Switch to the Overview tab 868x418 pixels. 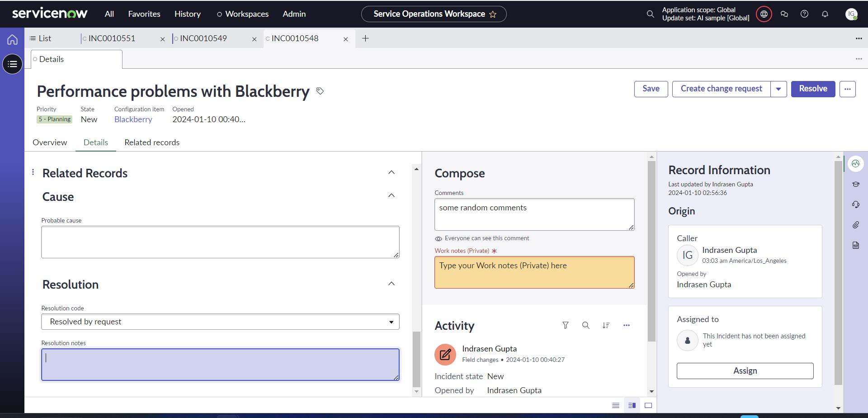[50, 142]
